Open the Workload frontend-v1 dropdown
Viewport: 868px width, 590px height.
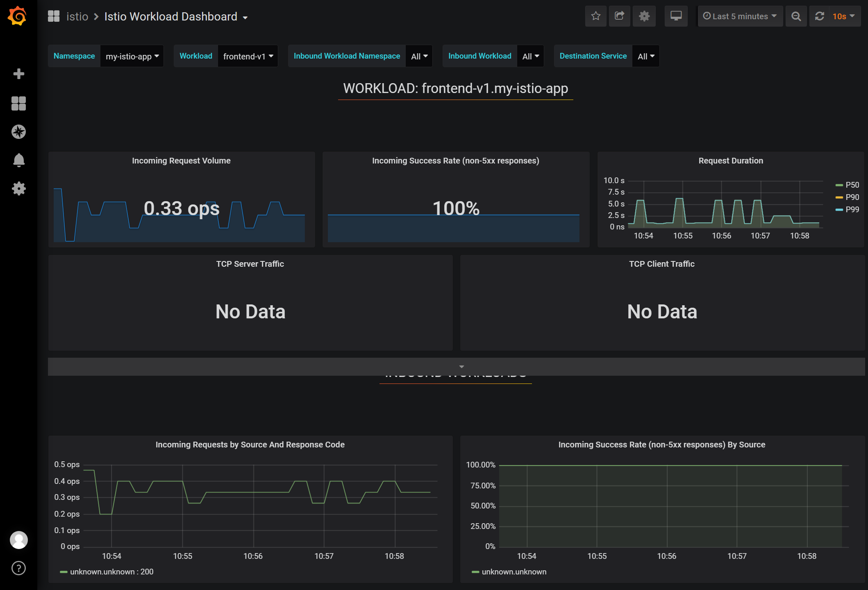(248, 56)
